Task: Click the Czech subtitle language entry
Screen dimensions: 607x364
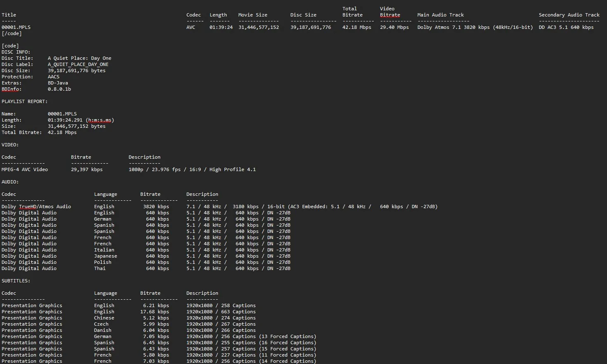Action: (x=101, y=324)
